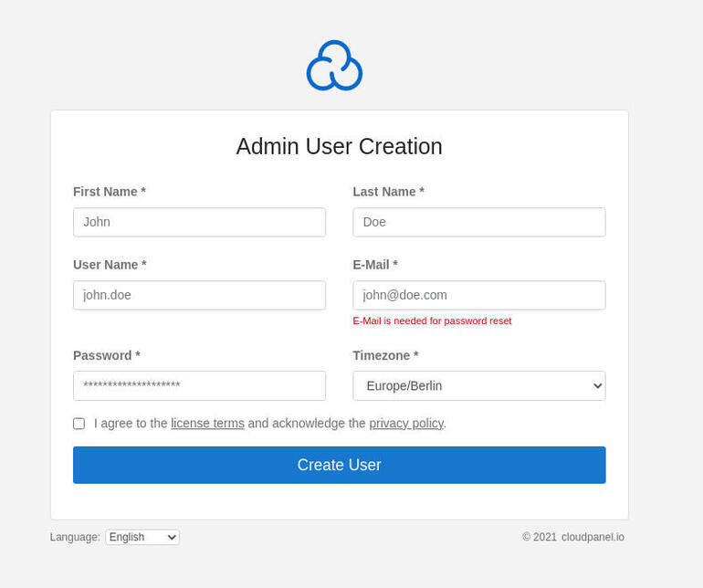Focus the First Name input field

(x=199, y=222)
